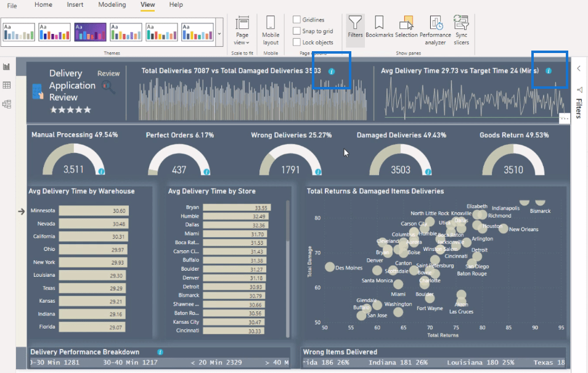Click the Total Deliveries column chart
This screenshot has height=373, width=588.
(253, 99)
